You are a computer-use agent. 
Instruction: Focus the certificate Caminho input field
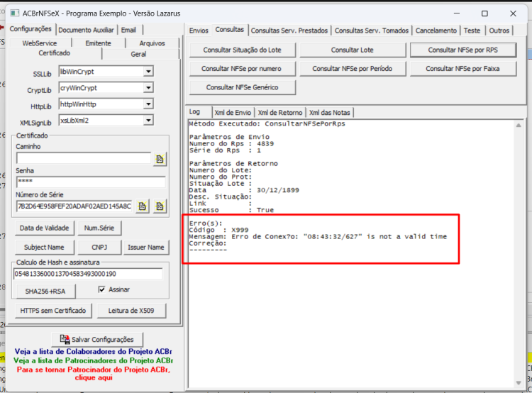[84, 158]
